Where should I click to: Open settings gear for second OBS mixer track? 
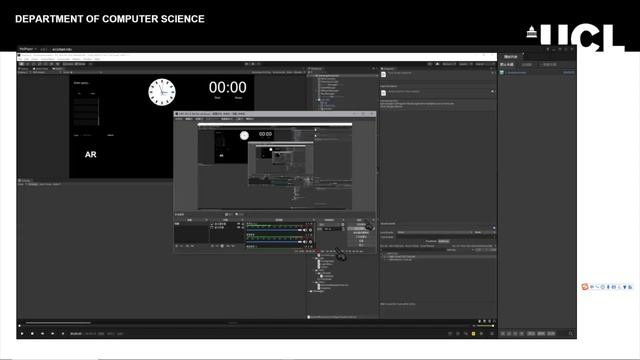[310, 242]
